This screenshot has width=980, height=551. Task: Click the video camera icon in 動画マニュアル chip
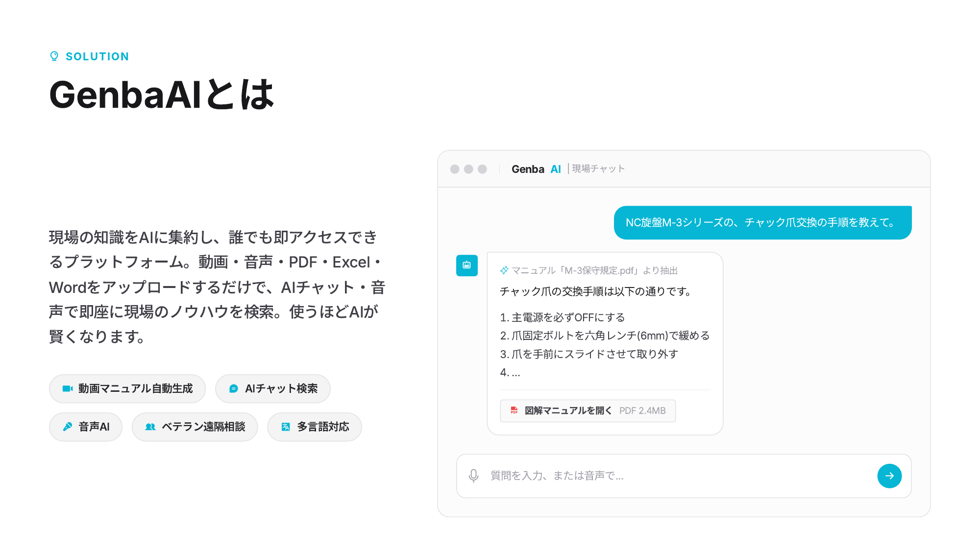[x=67, y=388]
